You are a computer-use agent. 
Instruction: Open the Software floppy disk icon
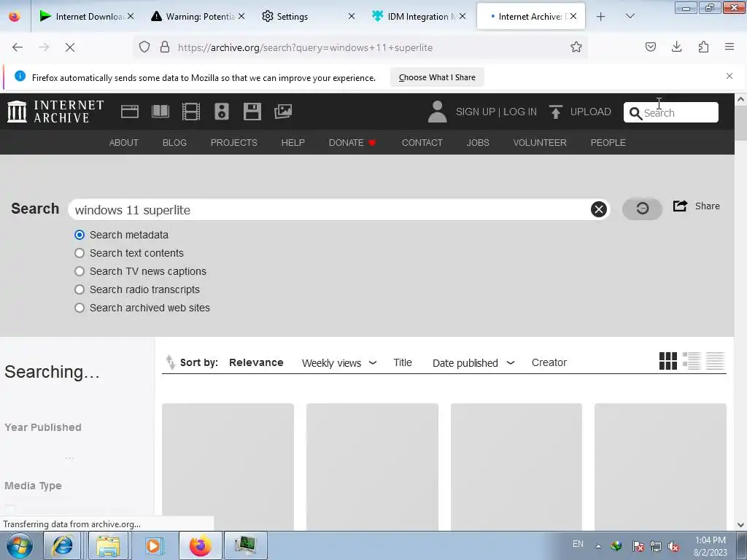pos(252,112)
